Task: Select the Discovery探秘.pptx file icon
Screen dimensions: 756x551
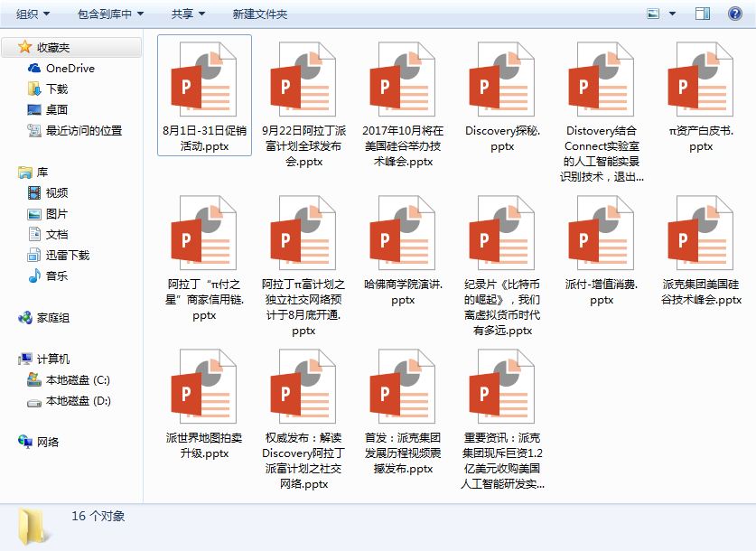Action: pyautogui.click(x=502, y=79)
